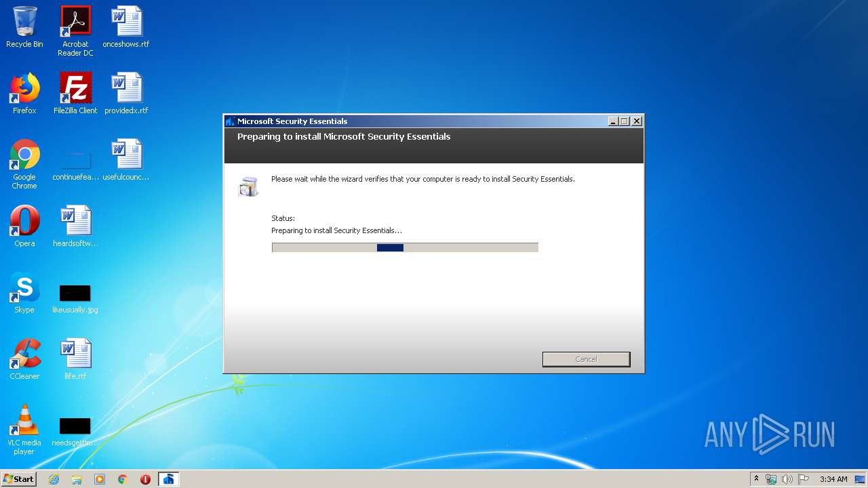Open Windows Explorer folder in taskbar
Image resolution: width=868 pixels, height=488 pixels.
[x=77, y=479]
